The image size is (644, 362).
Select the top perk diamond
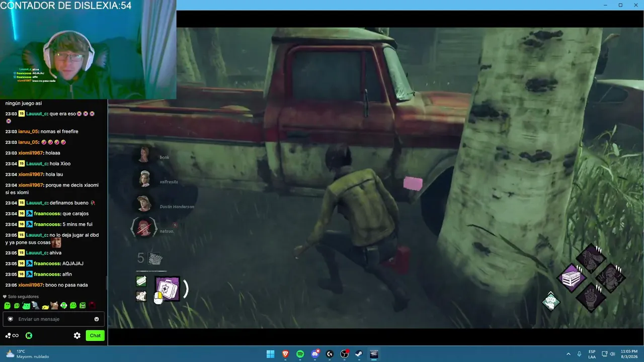[591, 258]
